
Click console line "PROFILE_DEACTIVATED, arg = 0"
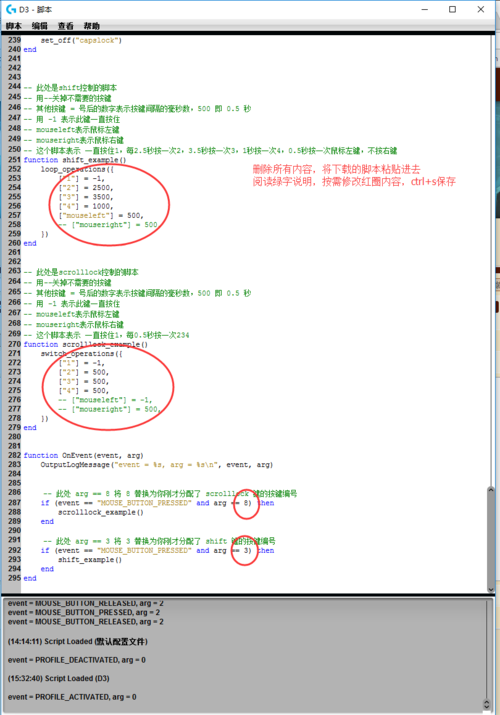click(x=77, y=660)
